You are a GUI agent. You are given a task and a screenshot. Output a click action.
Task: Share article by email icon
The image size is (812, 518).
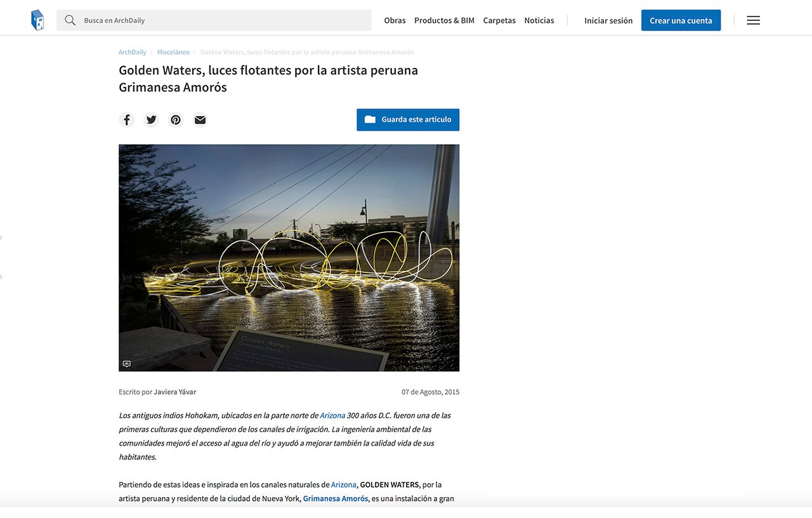point(200,120)
